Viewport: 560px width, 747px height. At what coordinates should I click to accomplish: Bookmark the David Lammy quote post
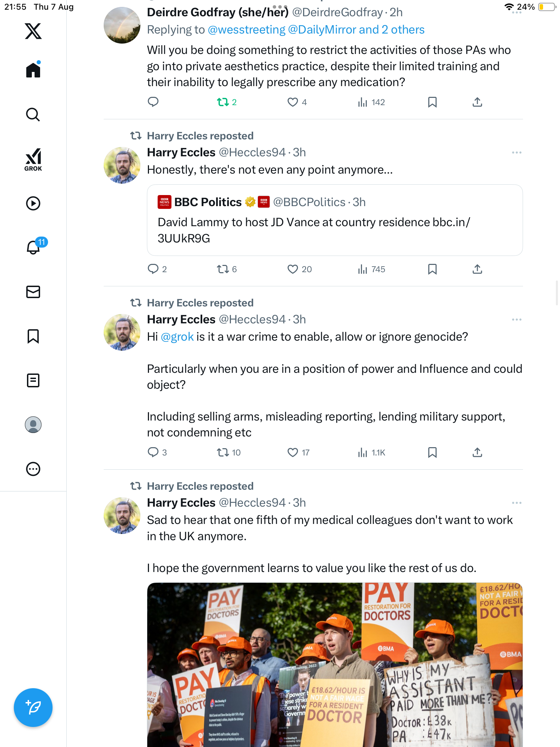point(432,269)
